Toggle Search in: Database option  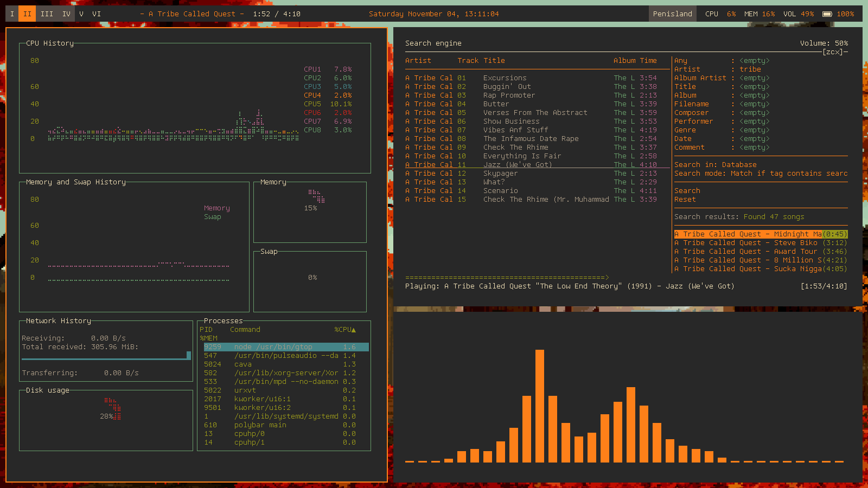(x=715, y=165)
